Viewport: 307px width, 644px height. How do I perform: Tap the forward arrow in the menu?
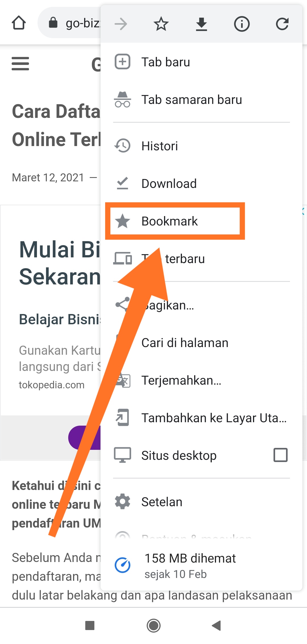pos(121,24)
